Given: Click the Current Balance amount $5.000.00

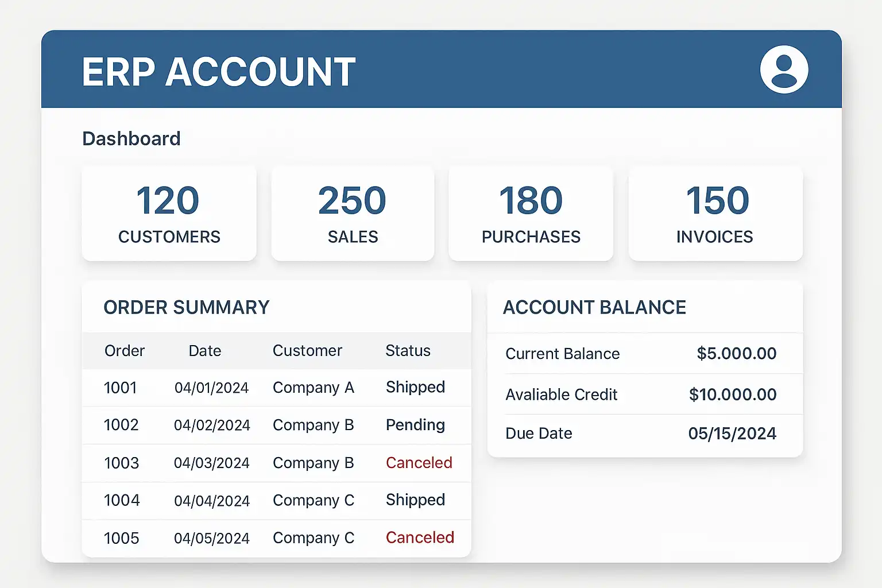Looking at the screenshot, I should pyautogui.click(x=736, y=354).
